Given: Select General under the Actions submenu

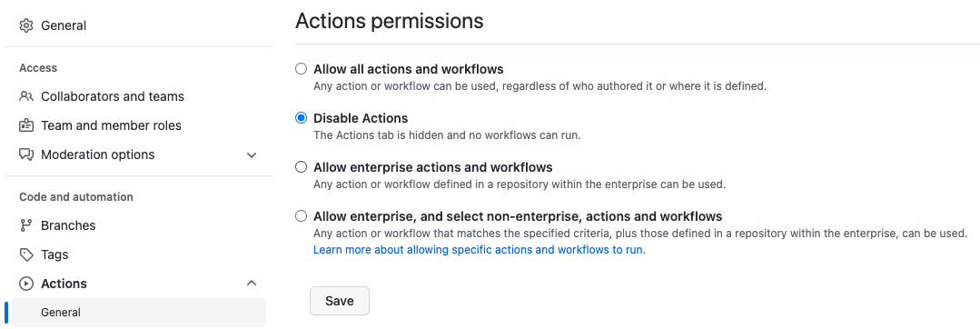Looking at the screenshot, I should (139, 312).
